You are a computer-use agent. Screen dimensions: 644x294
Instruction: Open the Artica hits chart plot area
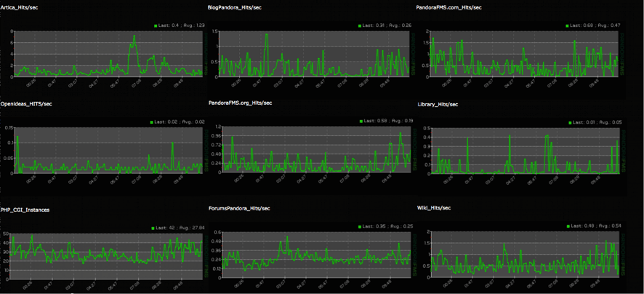(108, 53)
